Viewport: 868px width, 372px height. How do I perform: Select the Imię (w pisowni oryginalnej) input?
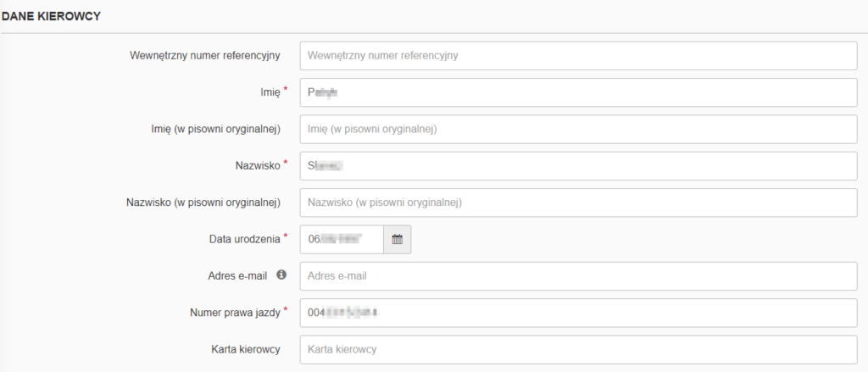(x=578, y=129)
